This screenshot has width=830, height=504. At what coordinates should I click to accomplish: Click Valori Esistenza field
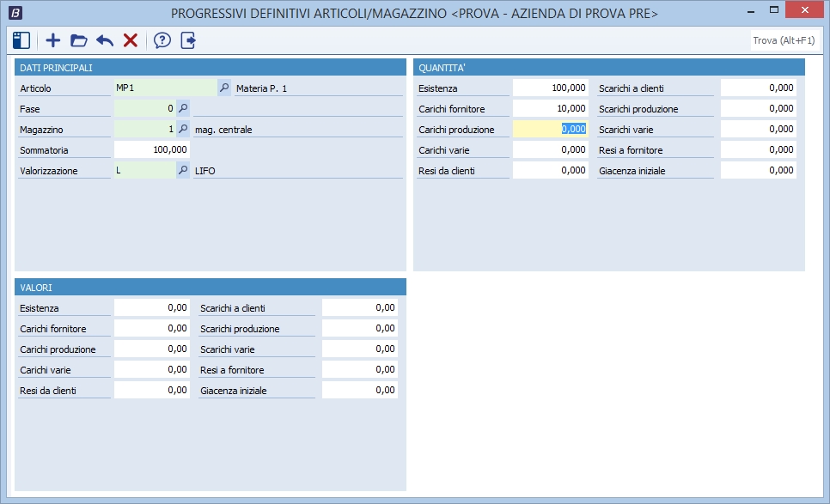(x=152, y=307)
